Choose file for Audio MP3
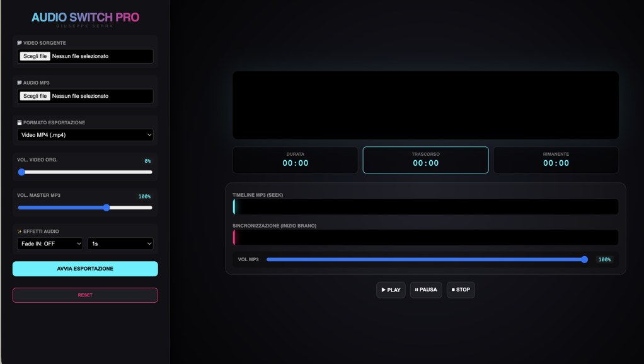 (x=35, y=97)
